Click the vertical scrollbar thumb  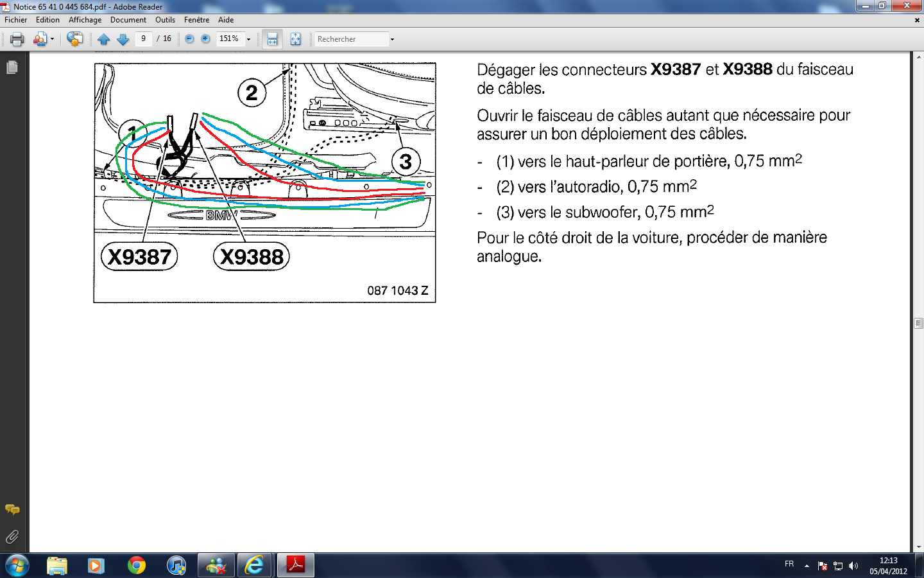918,323
